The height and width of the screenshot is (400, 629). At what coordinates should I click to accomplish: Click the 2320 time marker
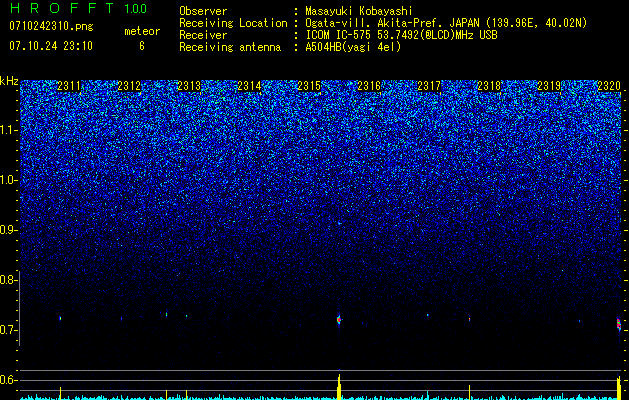[609, 86]
